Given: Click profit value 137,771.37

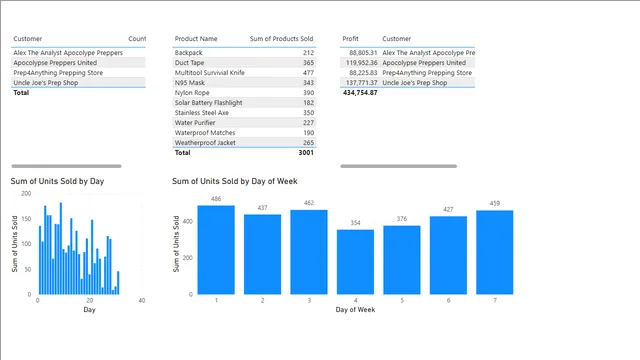Looking at the screenshot, I should 362,82.
